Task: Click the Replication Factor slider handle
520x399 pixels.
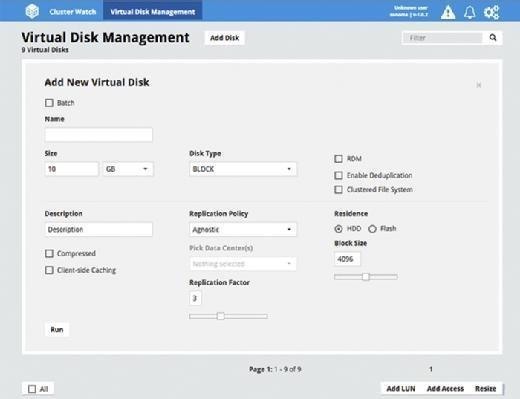Action: click(220, 316)
